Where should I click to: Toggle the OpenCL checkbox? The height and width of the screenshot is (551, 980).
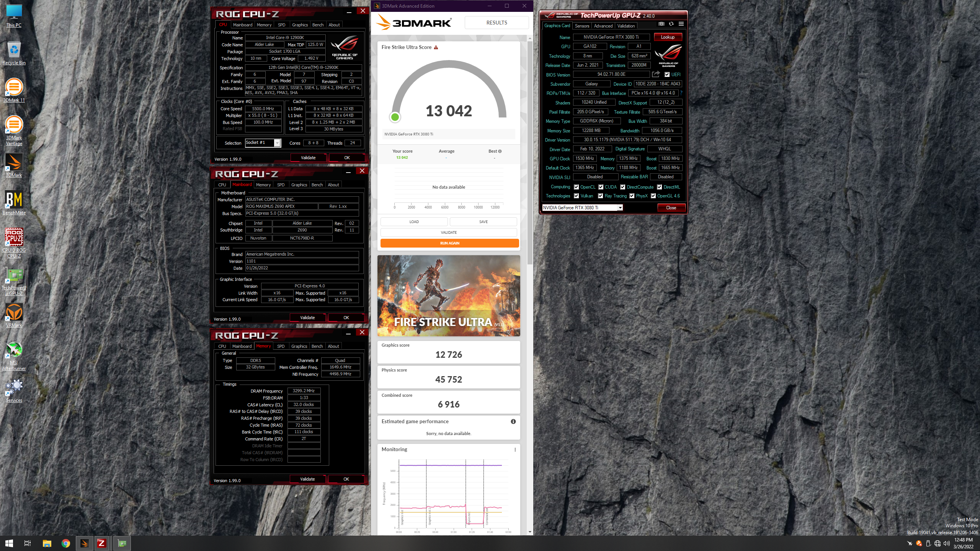click(576, 187)
